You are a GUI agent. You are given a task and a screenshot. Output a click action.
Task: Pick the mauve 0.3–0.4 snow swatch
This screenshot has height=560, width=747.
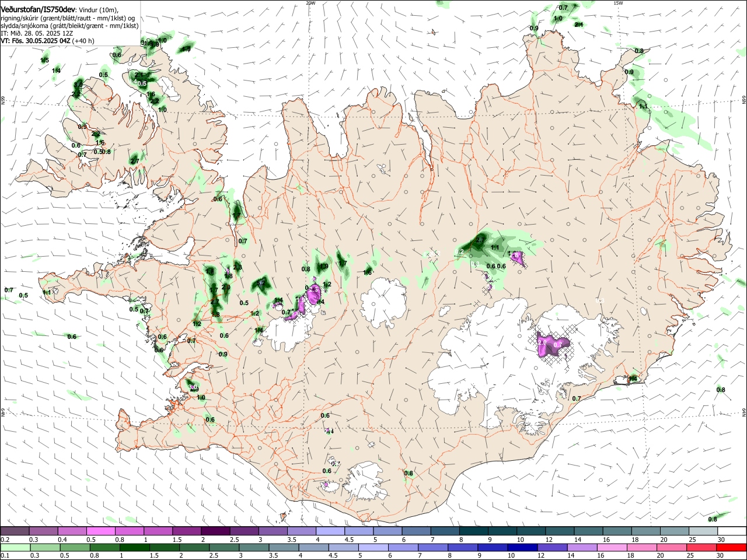43,531
